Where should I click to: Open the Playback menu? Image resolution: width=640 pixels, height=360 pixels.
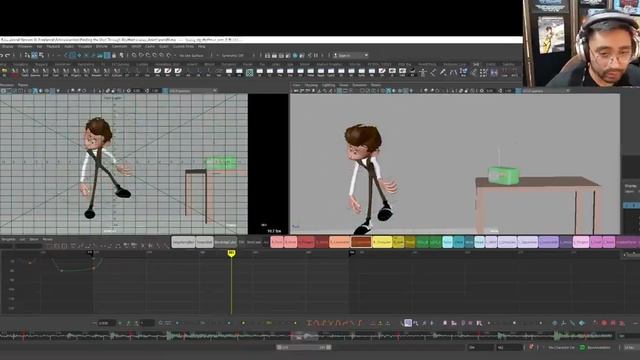pyautogui.click(x=53, y=47)
